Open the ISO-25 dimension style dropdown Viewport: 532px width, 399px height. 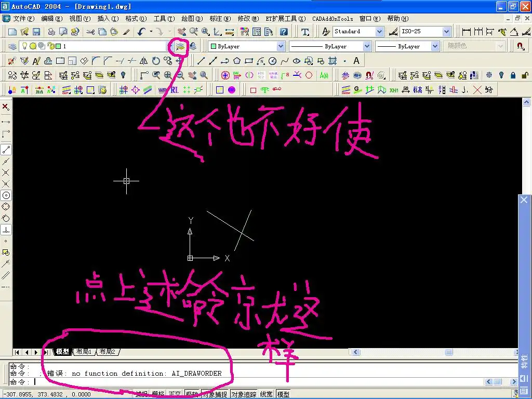click(447, 32)
